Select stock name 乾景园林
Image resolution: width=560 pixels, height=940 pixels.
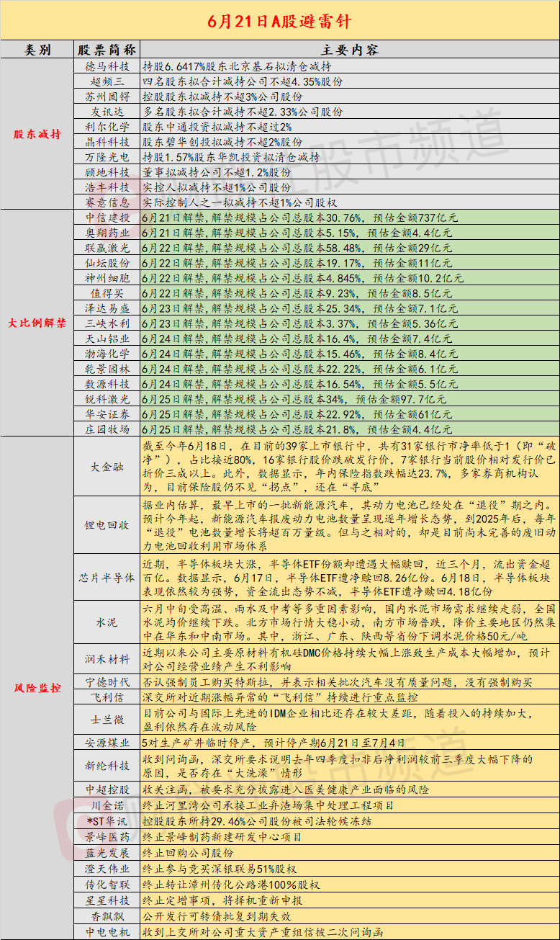(107, 369)
